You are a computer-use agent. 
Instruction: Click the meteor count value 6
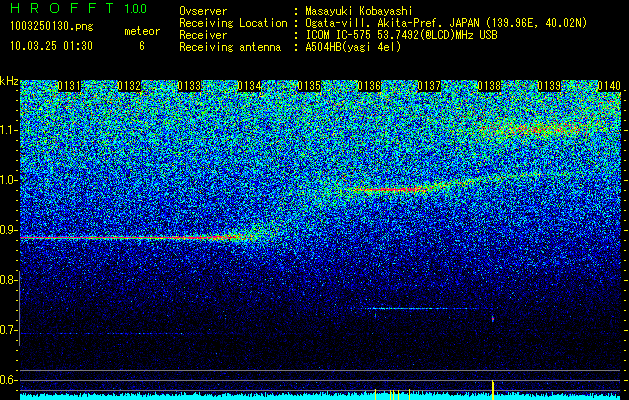click(x=142, y=46)
